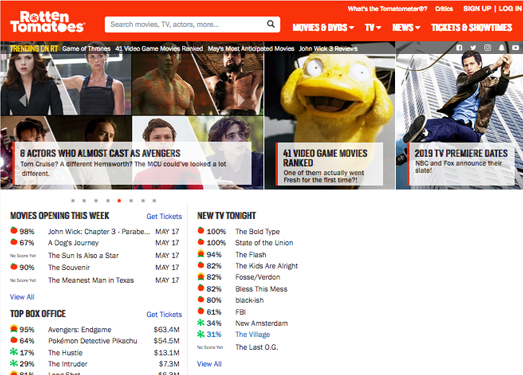Open 41 Video Game Movies Ranked card
Viewport: 523px width, 375px height.
tap(330, 163)
